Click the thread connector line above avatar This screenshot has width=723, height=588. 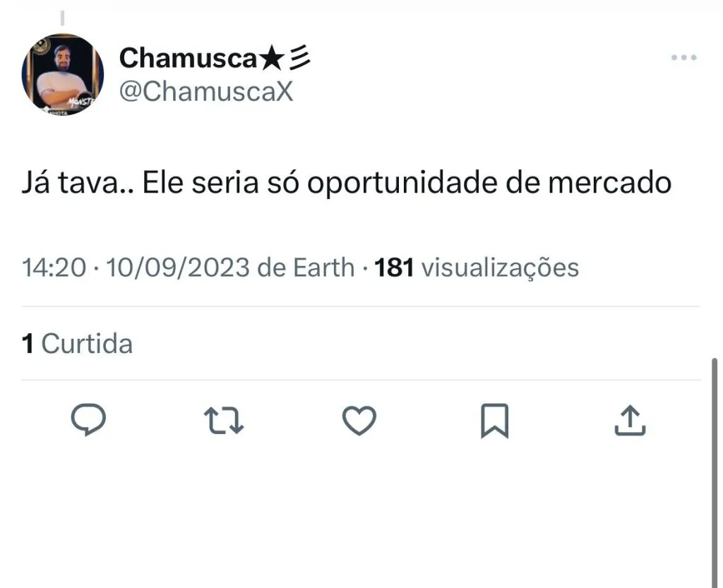tap(63, 18)
